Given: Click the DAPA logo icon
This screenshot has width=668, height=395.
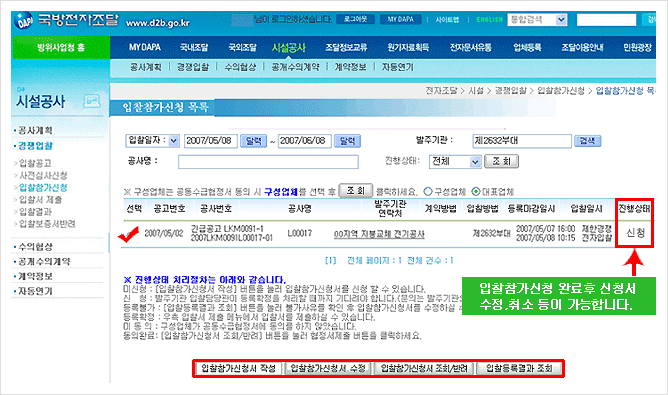Looking at the screenshot, I should coord(23,20).
